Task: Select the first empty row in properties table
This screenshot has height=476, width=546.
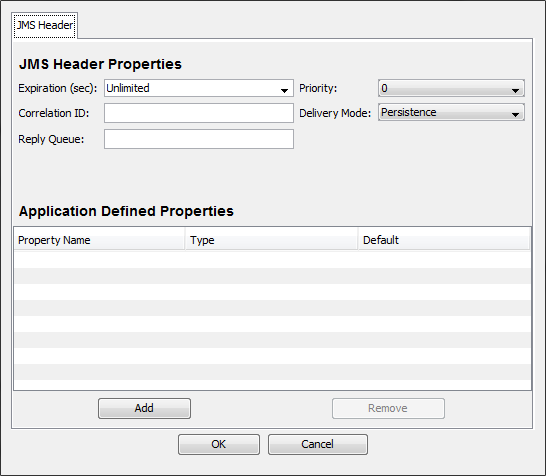Action: click(272, 260)
